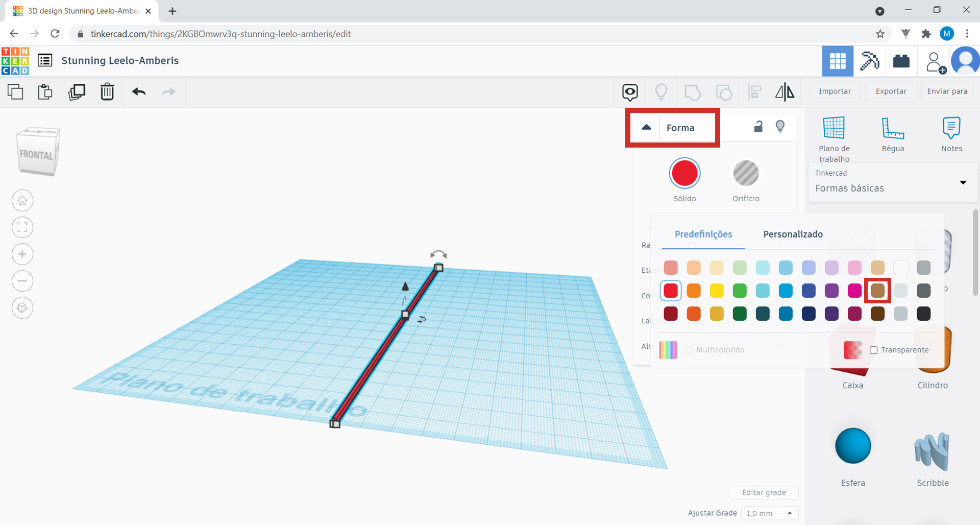Click the Ungroup shapes icon

pos(724,92)
